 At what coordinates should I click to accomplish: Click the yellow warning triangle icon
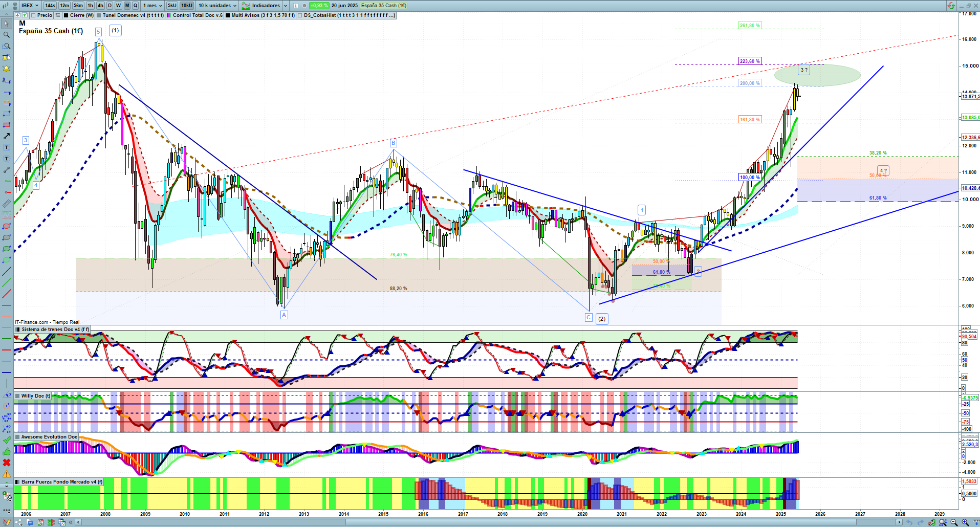pyautogui.click(x=7, y=474)
